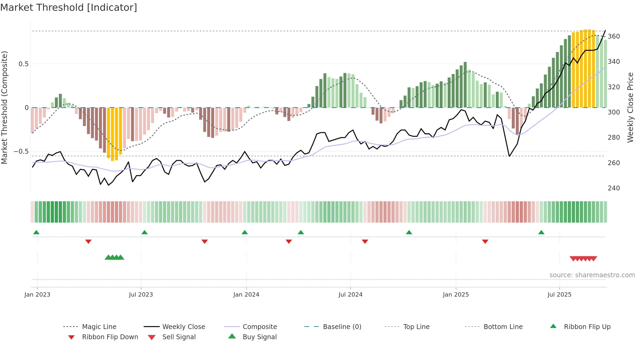Click the 'source: sharemaestro.com' text
This screenshot has width=644, height=362.
(x=592, y=275)
